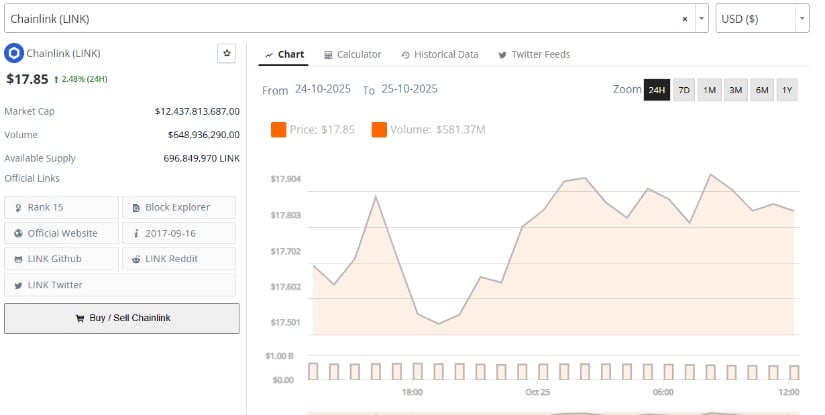Open the LINK Github link
This screenshot has height=415, width=825.
tap(61, 259)
